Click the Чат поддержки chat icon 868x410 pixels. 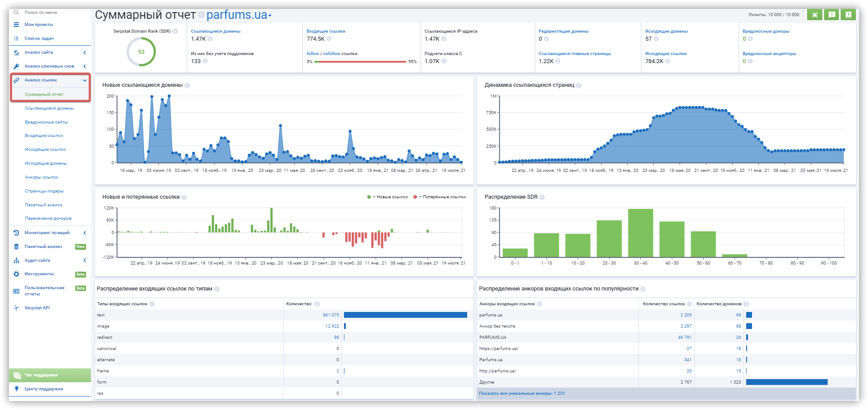[17, 375]
